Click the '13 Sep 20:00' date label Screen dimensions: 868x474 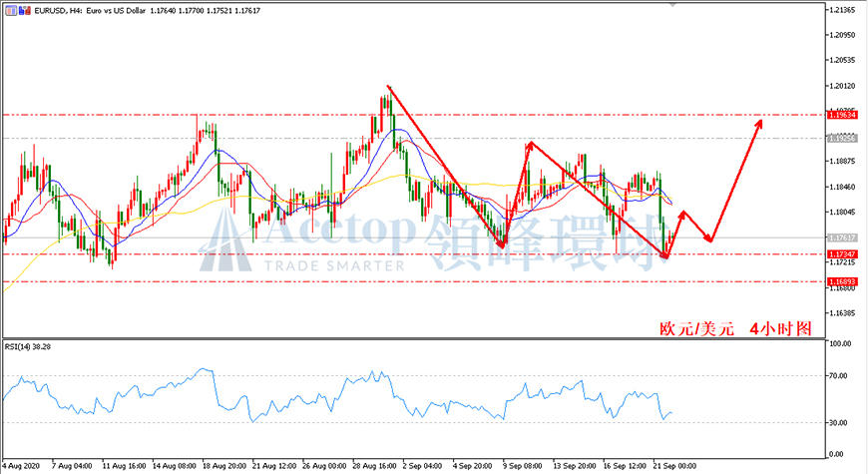tap(575, 466)
